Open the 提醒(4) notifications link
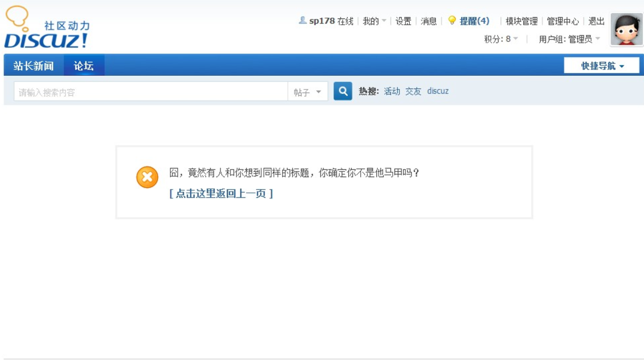This screenshot has width=644, height=360. click(x=475, y=21)
